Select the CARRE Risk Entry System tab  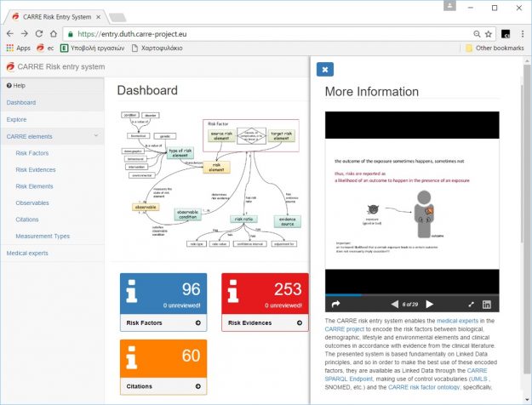[x=57, y=17]
